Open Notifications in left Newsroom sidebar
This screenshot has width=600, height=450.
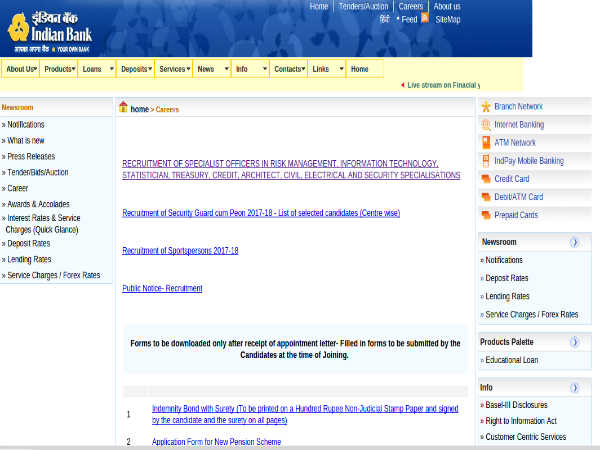(x=26, y=124)
